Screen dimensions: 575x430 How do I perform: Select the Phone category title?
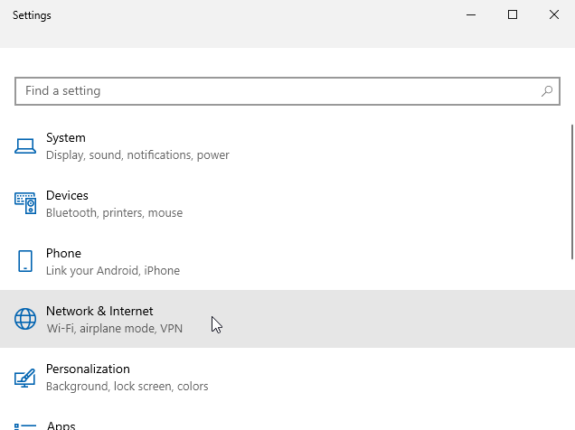click(x=63, y=253)
